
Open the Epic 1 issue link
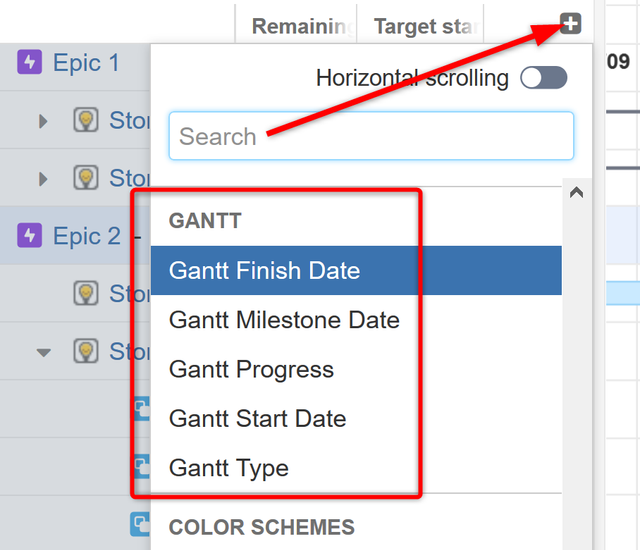(x=86, y=63)
